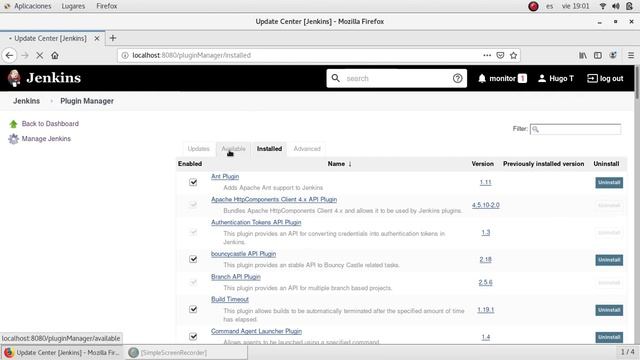This screenshot has height=360, width=640.
Task: Close the Update Center tab
Action: 97,38
